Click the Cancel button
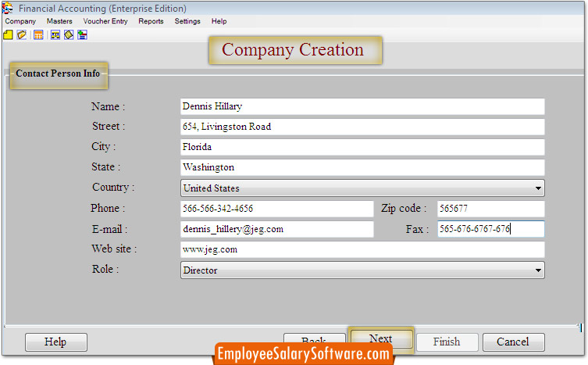Viewport: 588px width, 365px height. pyautogui.click(x=513, y=342)
